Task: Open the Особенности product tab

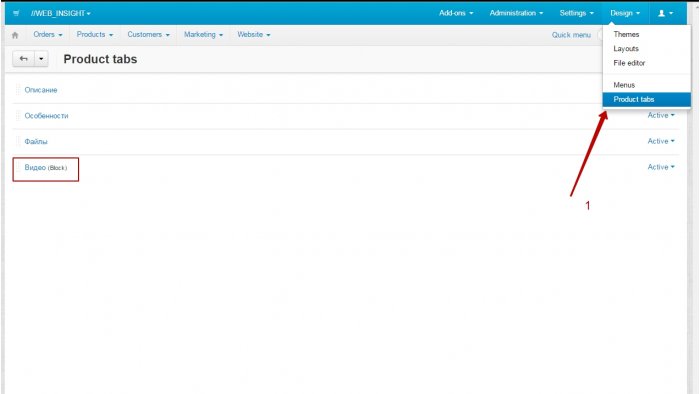Action: coord(46,116)
